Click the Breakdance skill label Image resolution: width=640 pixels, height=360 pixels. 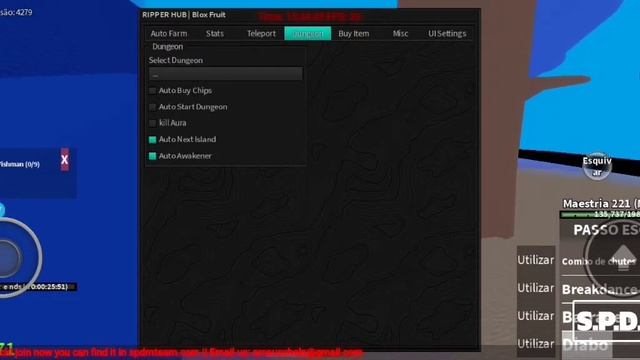click(600, 289)
